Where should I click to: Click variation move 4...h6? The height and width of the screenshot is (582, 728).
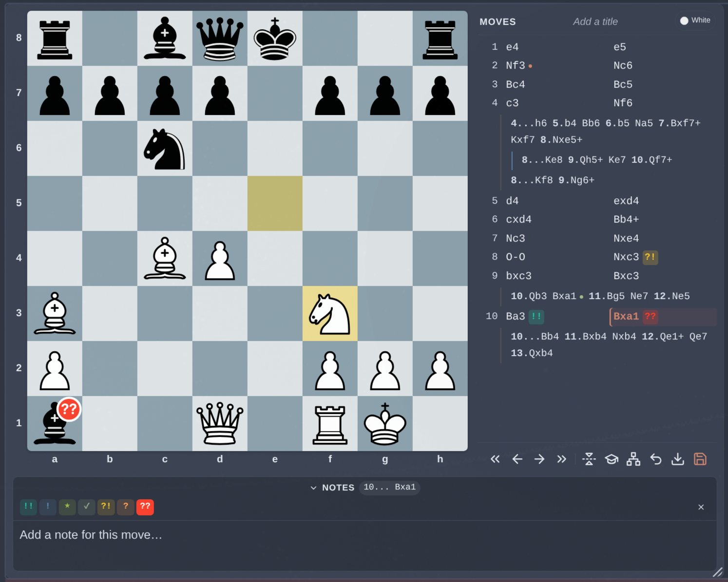click(x=529, y=123)
